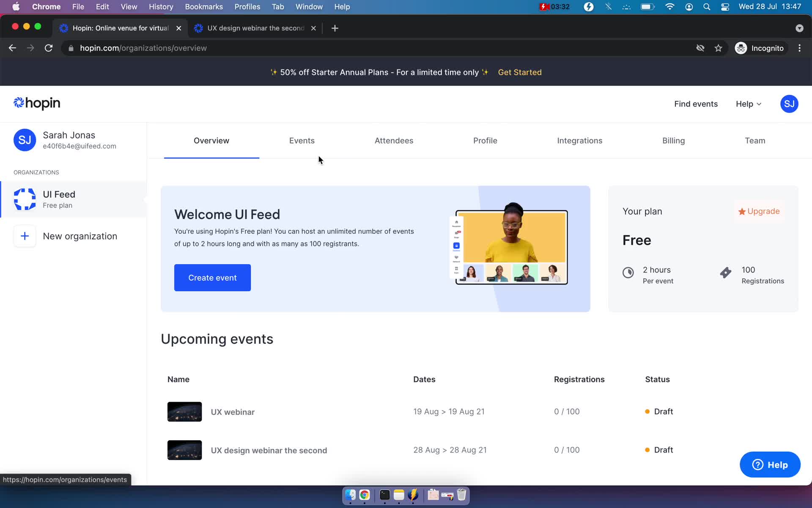Open Control Center in menu bar

point(725,7)
